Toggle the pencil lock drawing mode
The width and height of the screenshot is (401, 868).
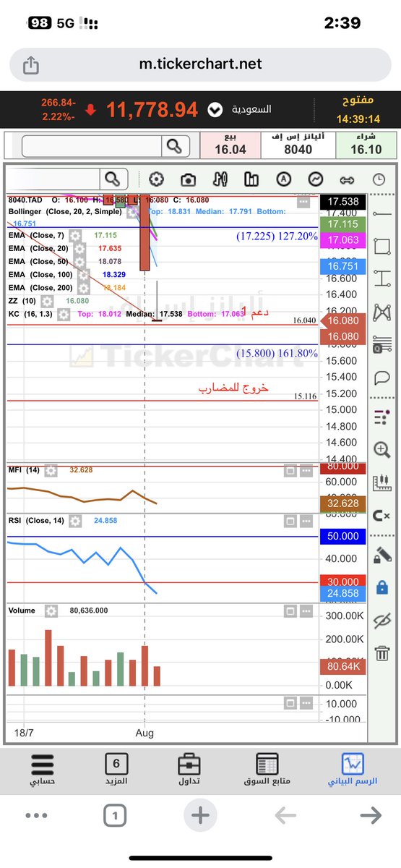[x=381, y=554]
